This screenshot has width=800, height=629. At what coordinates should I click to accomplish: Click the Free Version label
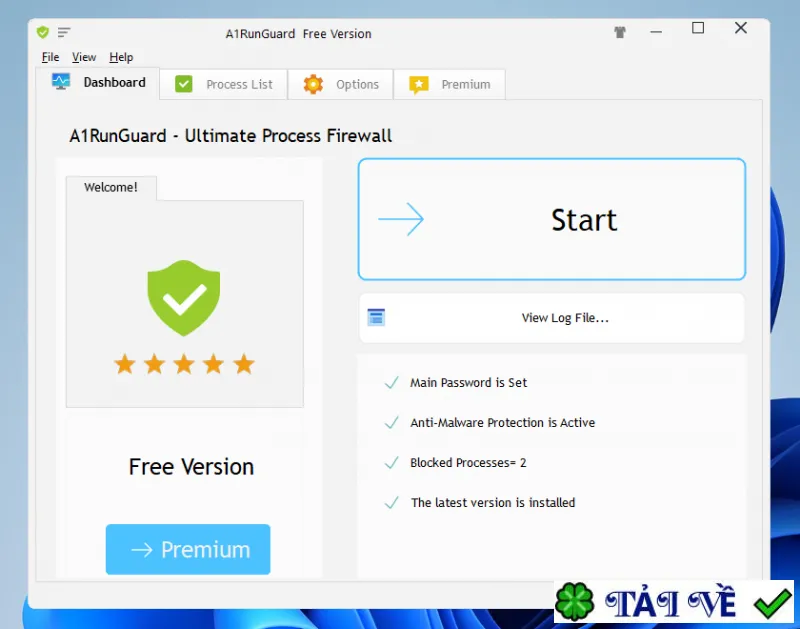[x=191, y=467]
